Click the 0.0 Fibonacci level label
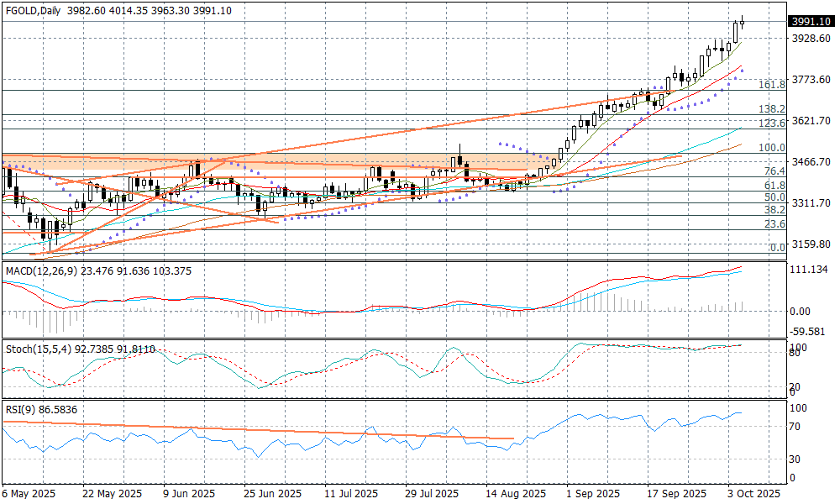This screenshot has width=840, height=504. pyautogui.click(x=777, y=248)
